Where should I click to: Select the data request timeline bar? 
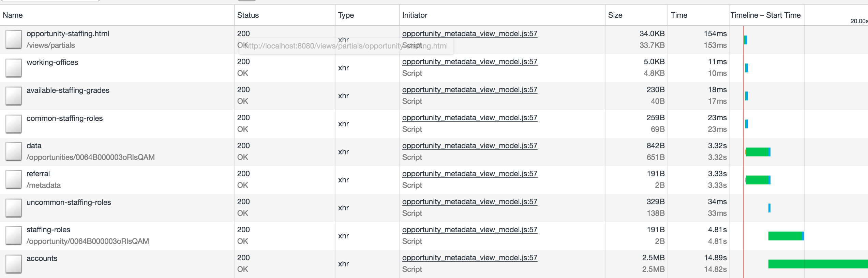click(758, 152)
